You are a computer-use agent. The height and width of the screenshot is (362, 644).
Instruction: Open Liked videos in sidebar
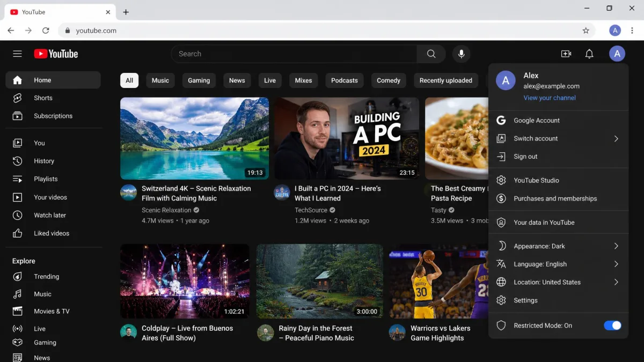point(53,233)
